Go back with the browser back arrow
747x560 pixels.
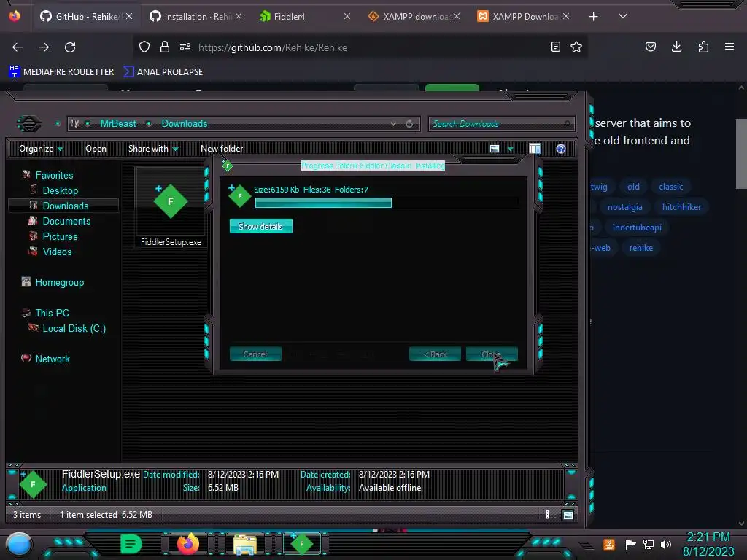click(18, 47)
